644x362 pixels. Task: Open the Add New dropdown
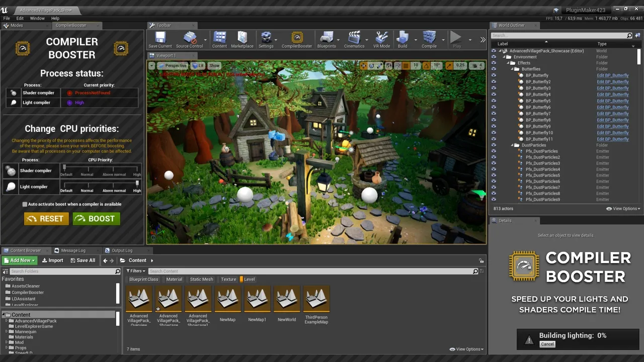(19, 260)
